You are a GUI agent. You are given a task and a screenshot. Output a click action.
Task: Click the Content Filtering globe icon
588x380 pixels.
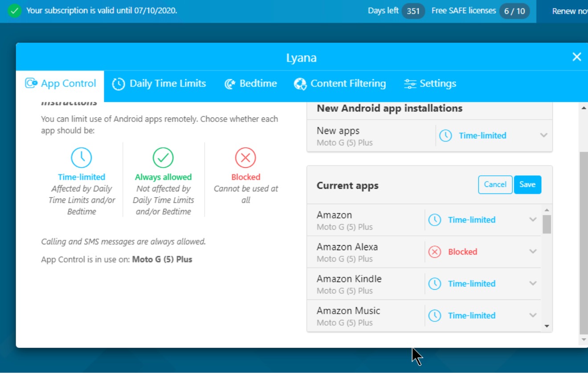[300, 84]
